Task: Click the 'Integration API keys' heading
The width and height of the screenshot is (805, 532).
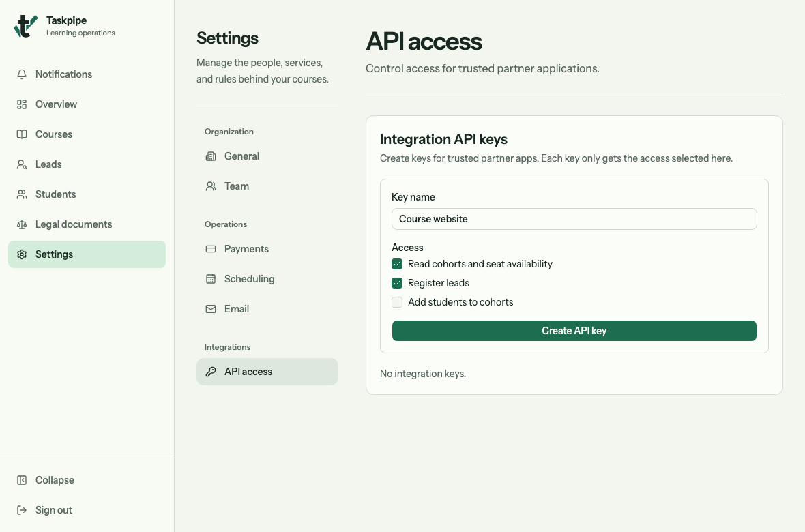Action: click(x=443, y=139)
